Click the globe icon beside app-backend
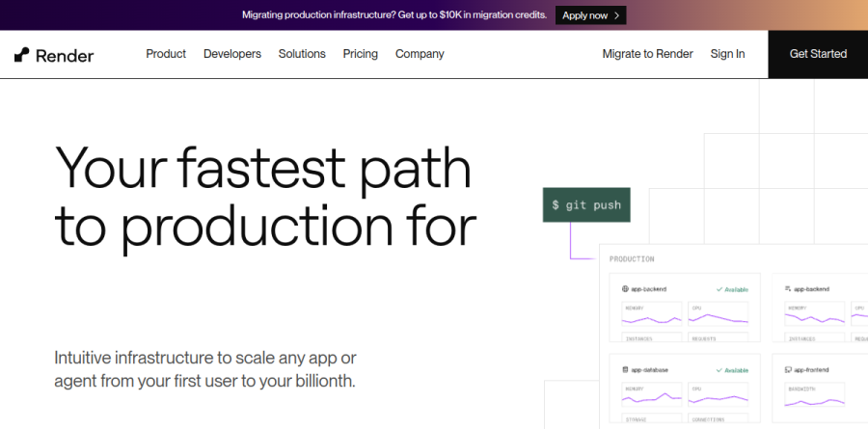This screenshot has width=868, height=429. click(x=625, y=289)
